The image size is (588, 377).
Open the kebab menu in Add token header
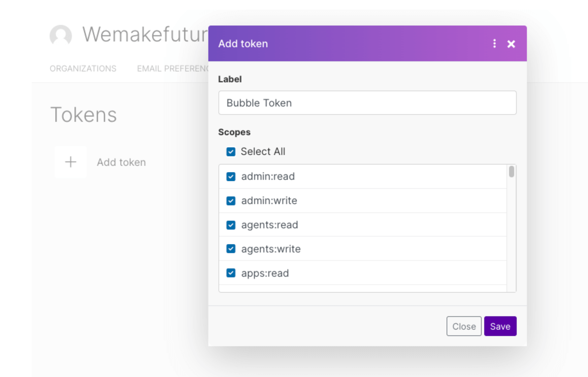pos(494,44)
